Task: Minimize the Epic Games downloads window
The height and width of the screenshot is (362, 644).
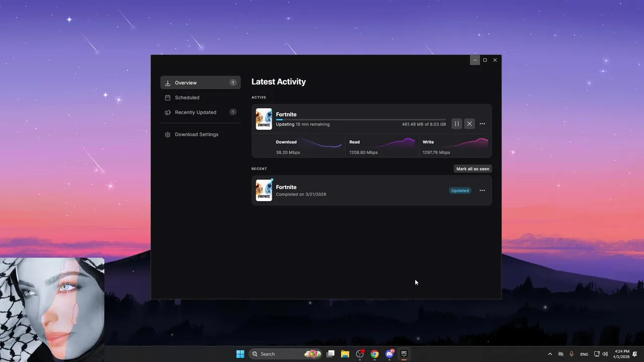Action: coord(474,60)
